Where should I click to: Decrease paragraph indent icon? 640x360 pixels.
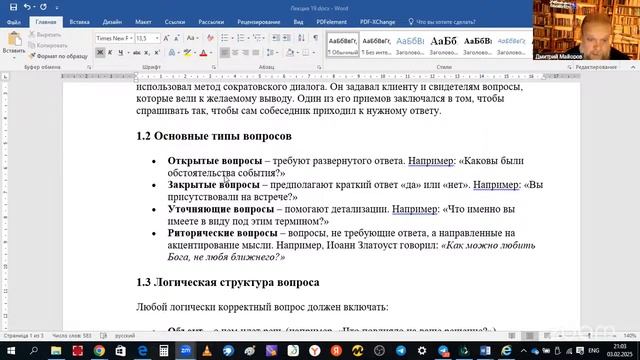tap(276, 38)
